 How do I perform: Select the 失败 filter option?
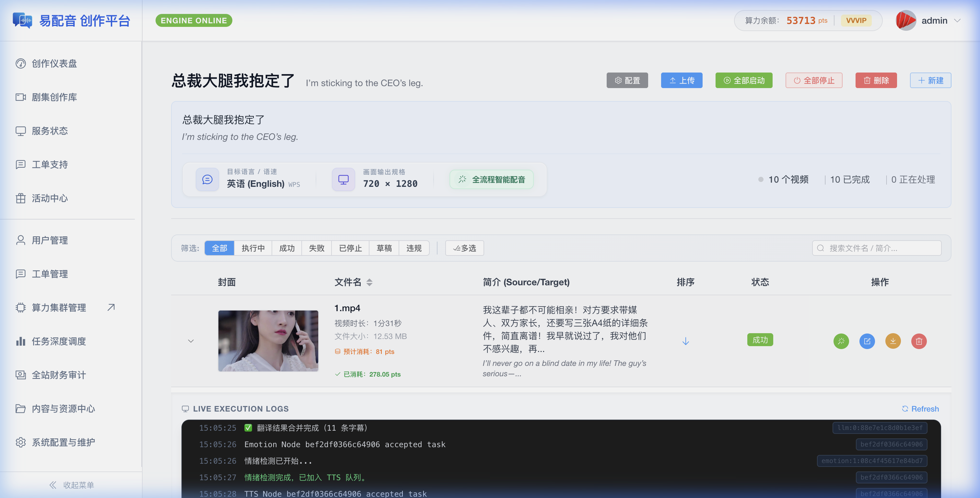(x=316, y=248)
